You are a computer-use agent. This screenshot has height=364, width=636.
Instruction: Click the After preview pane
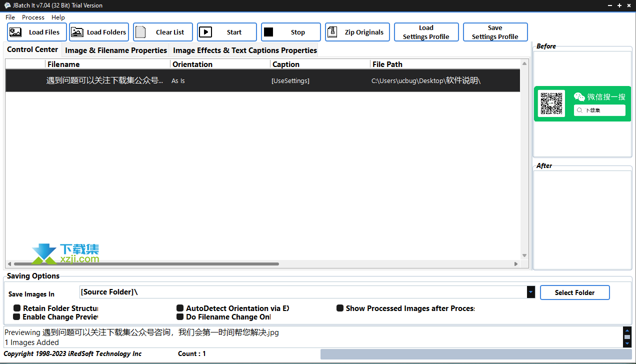[x=582, y=219]
